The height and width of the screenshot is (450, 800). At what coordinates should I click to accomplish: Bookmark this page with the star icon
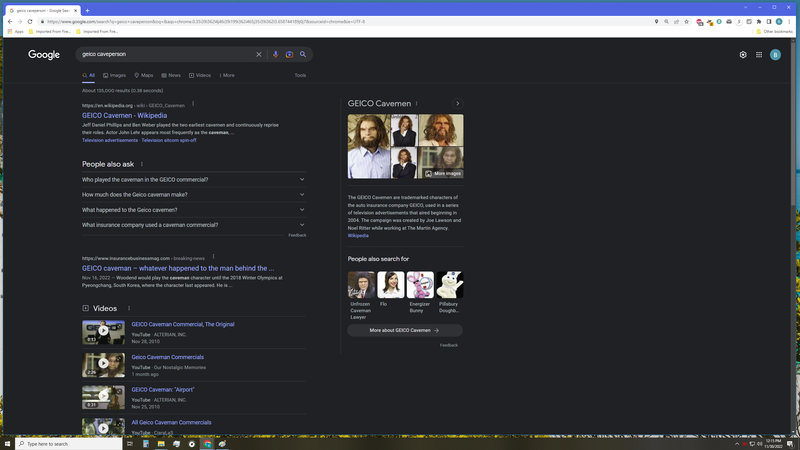click(x=686, y=21)
